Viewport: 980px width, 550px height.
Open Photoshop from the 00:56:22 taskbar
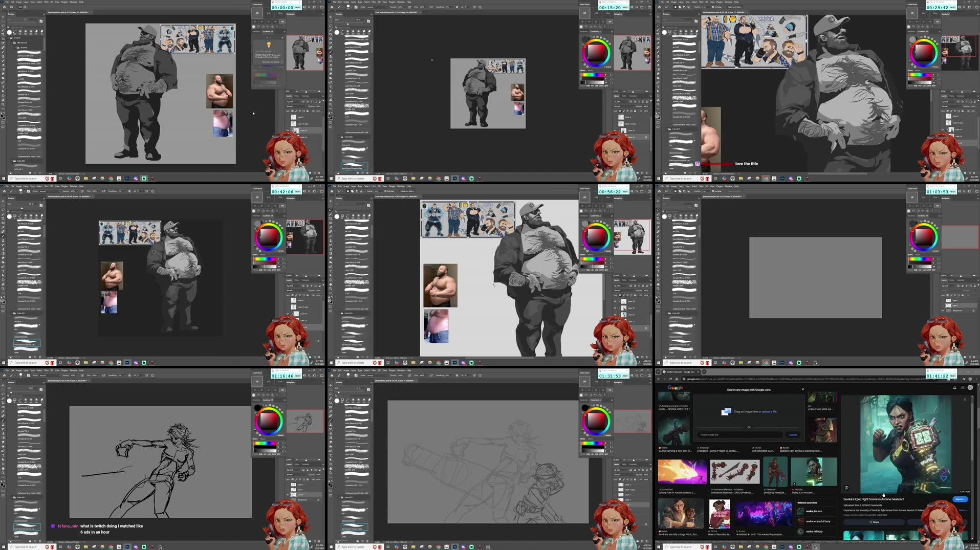[455, 363]
